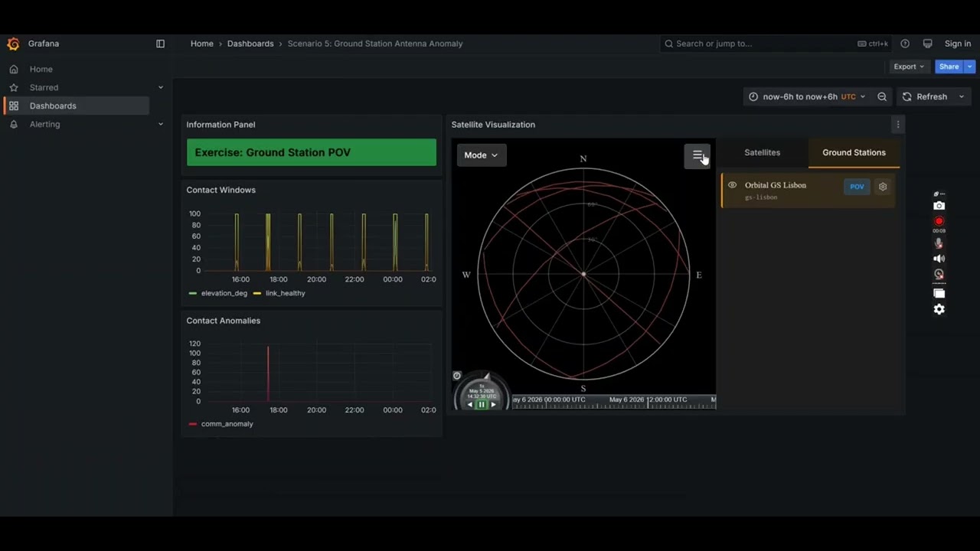980x551 pixels.
Task: Click the Grafana logo
Action: (13, 44)
